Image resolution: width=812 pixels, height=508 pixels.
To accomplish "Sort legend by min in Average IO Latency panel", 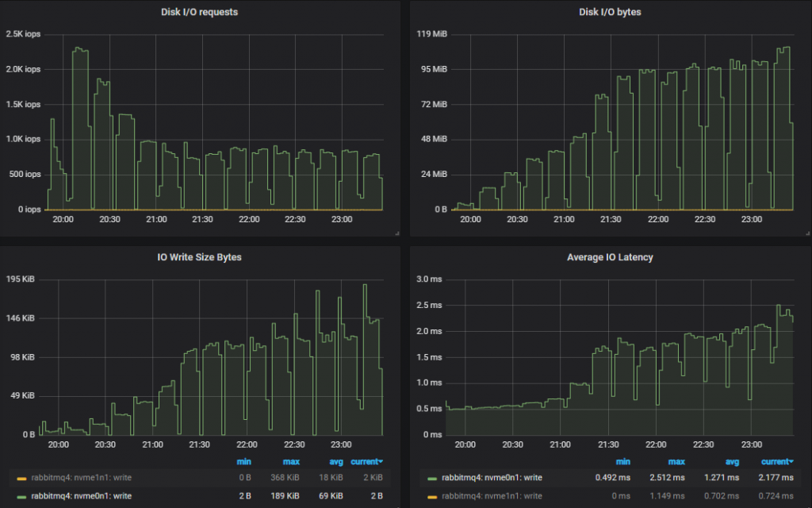I will [623, 461].
